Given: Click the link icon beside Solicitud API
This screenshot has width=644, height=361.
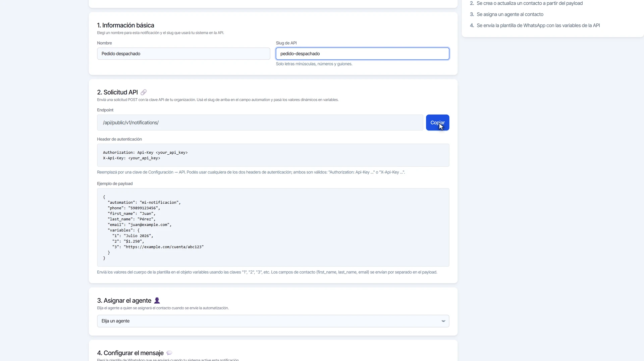Looking at the screenshot, I should pyautogui.click(x=144, y=92).
